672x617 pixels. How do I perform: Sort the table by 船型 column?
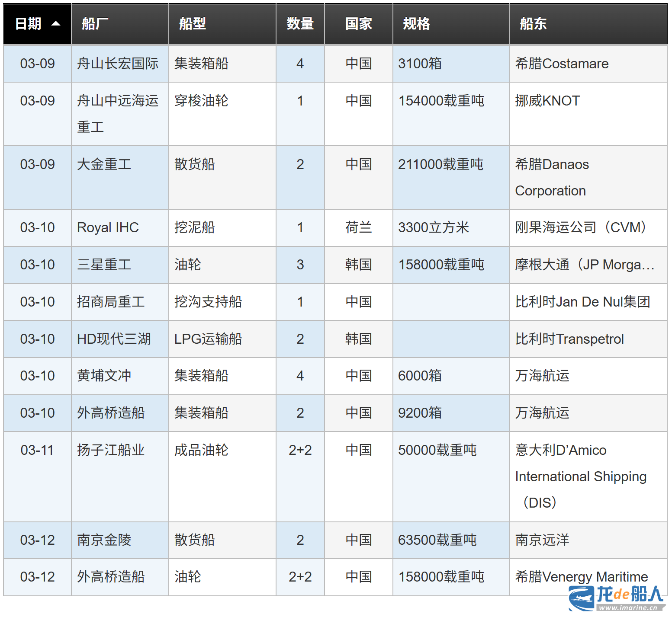pyautogui.click(x=193, y=24)
